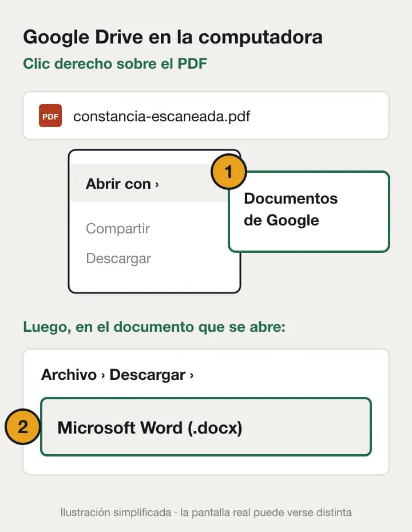412x532 pixels.
Task: Select Documentos de Google submenu option
Action: (x=309, y=212)
